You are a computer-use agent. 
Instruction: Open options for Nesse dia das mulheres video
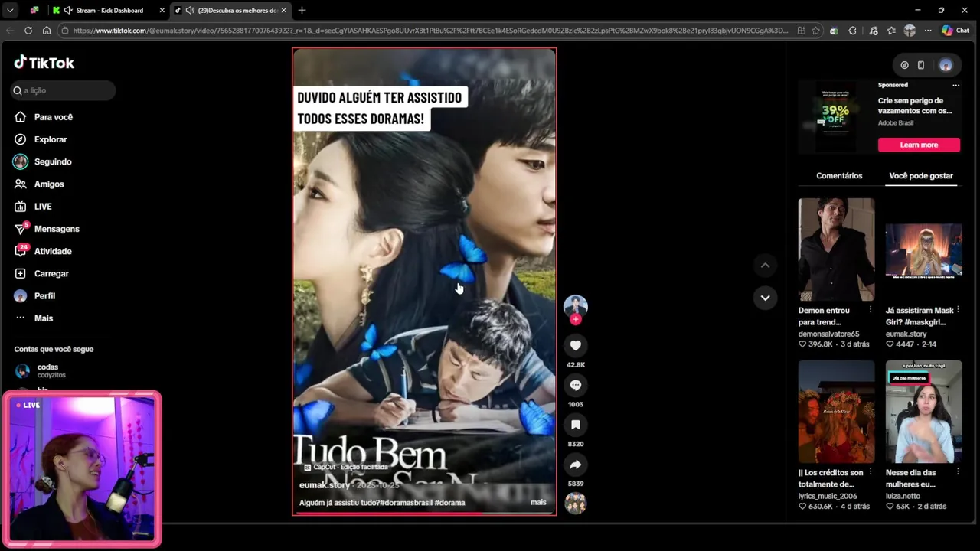(x=958, y=472)
